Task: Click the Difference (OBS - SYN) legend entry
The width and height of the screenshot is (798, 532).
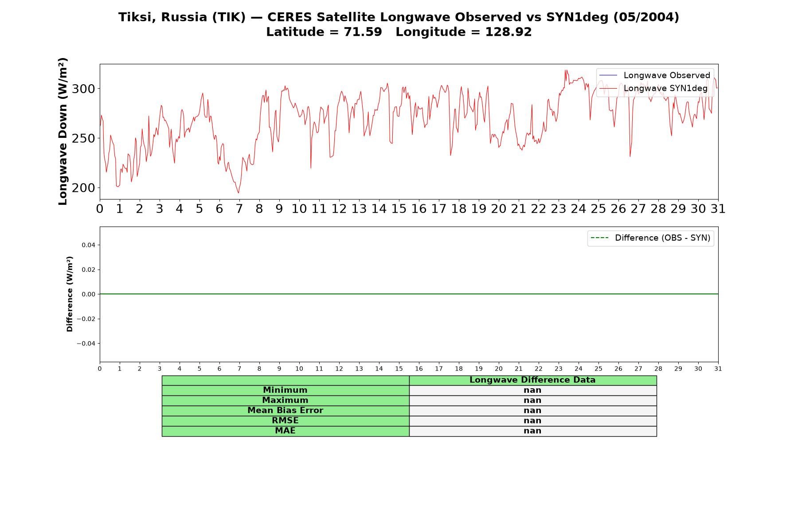Action: [650, 238]
